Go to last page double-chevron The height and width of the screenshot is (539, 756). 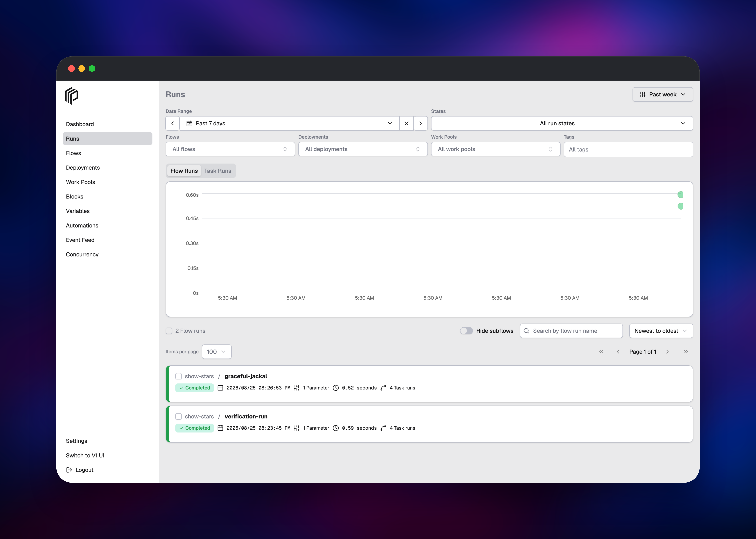click(686, 352)
